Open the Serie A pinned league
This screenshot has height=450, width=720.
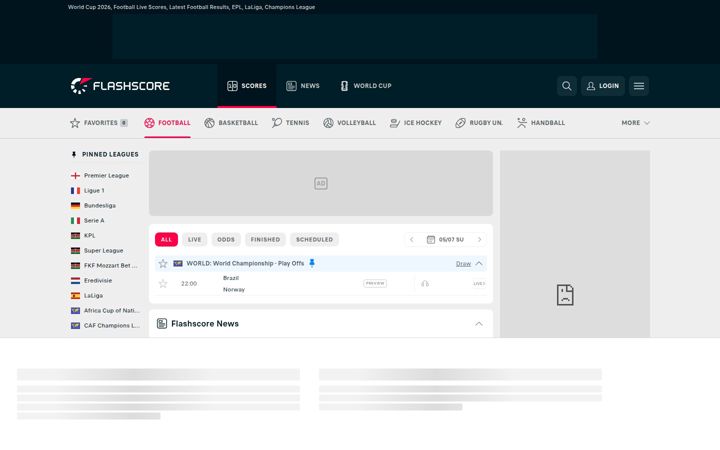click(x=94, y=220)
